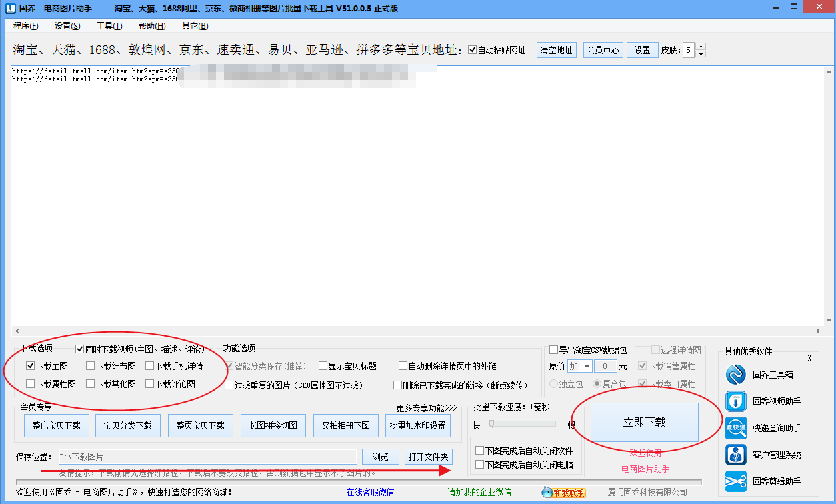This screenshot has height=504, width=836.
Task: Click the 立即下载 button
Action: [x=645, y=422]
